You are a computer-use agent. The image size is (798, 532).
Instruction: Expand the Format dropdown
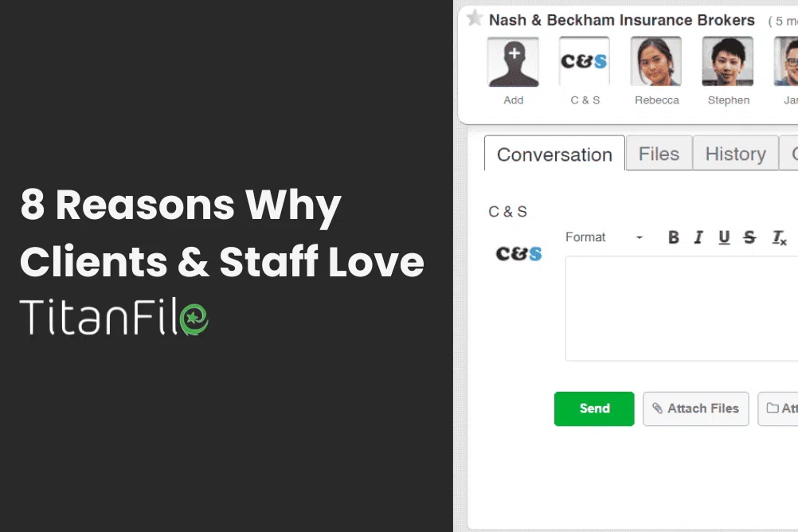pos(604,237)
